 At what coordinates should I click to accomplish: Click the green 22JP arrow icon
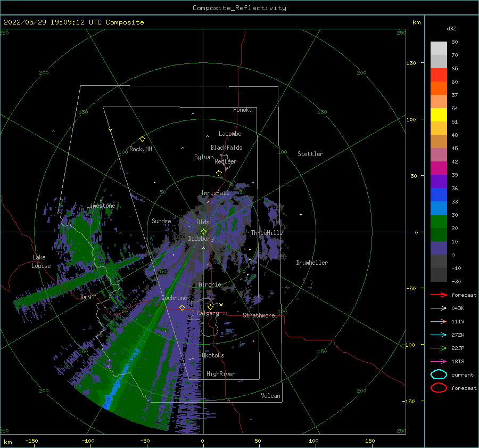[x=439, y=348]
